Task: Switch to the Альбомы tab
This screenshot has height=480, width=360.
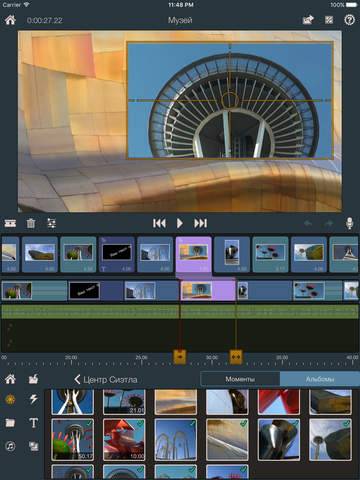Action: pyautogui.click(x=320, y=379)
